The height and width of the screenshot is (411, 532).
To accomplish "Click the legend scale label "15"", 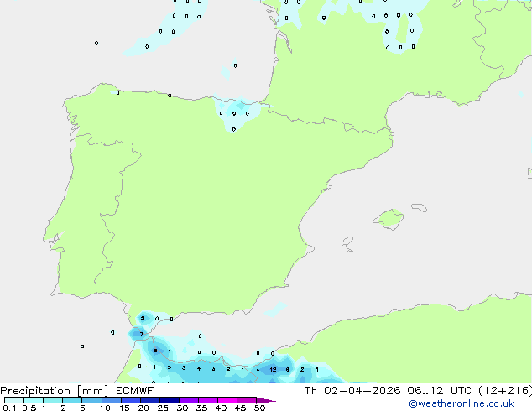I will (x=124, y=408).
